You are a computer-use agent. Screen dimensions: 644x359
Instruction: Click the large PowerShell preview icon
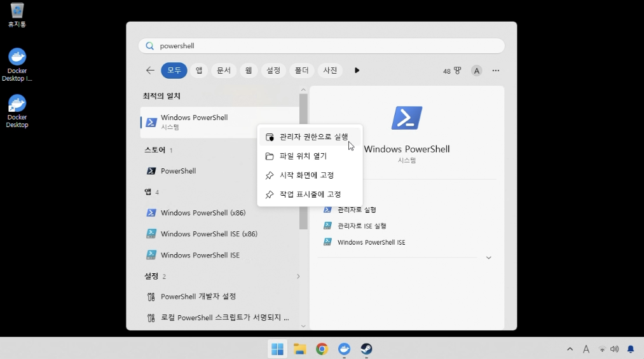point(407,118)
